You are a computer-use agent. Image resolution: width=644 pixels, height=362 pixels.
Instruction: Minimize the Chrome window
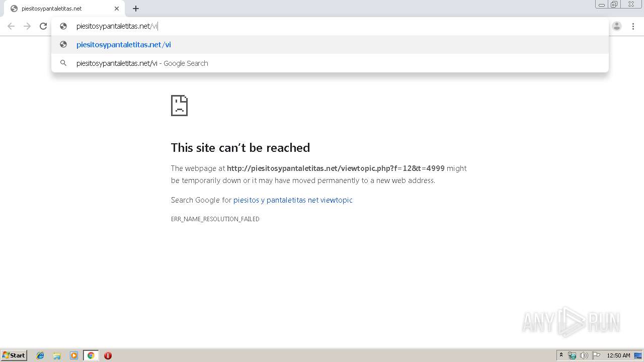[x=602, y=5]
